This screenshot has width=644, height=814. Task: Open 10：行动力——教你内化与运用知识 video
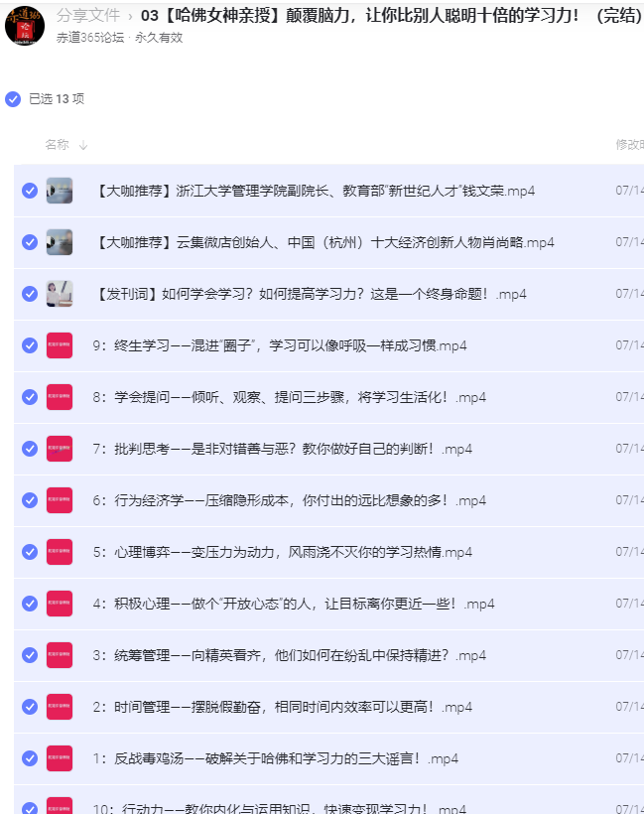coord(279,808)
